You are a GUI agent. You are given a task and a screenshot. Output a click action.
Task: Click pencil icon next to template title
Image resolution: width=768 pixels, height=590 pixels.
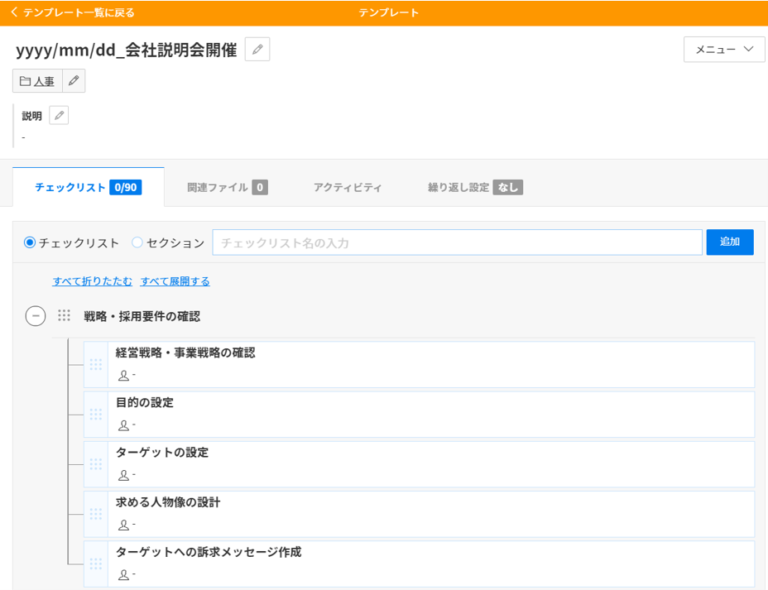[257, 49]
